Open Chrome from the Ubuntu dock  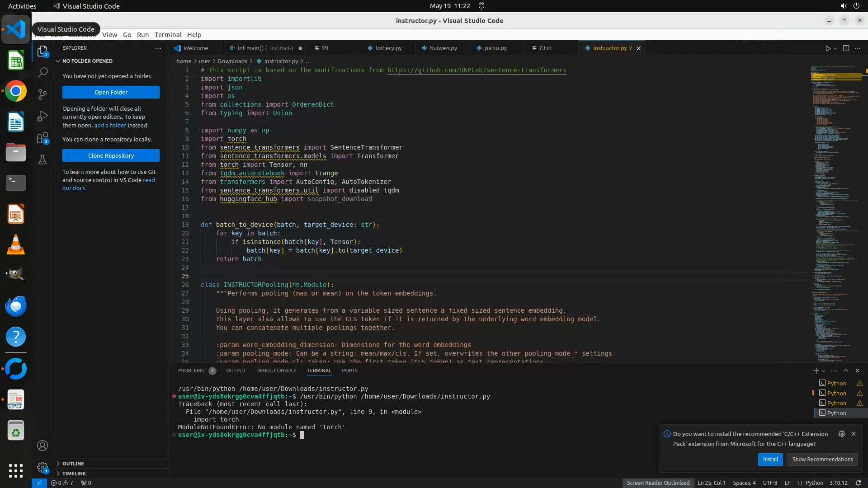pos(16,91)
